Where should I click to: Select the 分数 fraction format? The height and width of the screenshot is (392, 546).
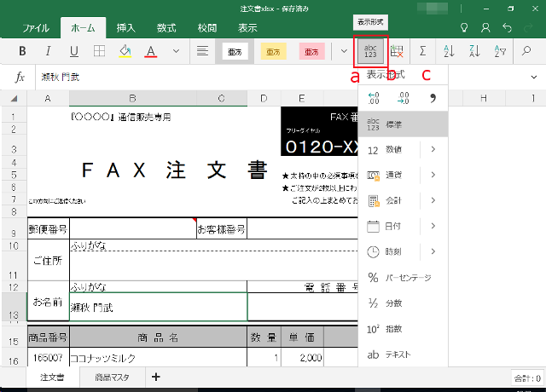[x=403, y=303]
